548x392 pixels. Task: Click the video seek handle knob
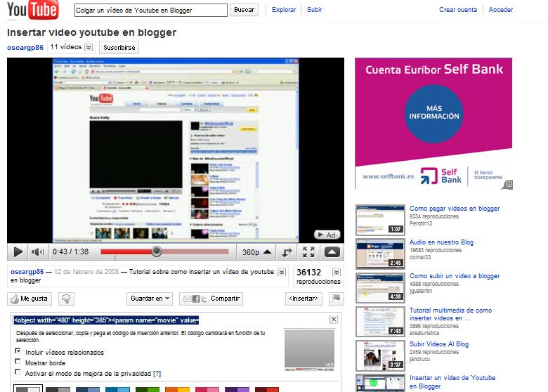pyautogui.click(x=157, y=251)
